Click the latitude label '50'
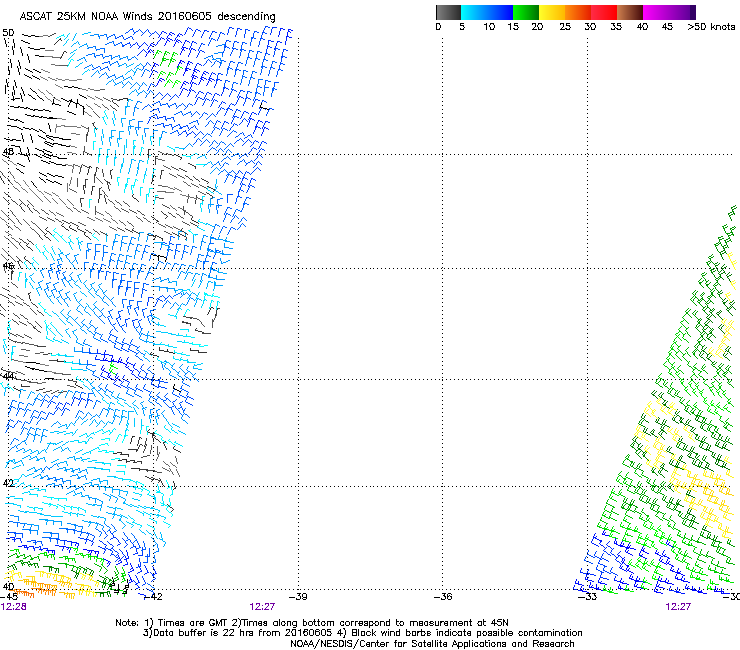This screenshot has width=740, height=650. point(8,33)
